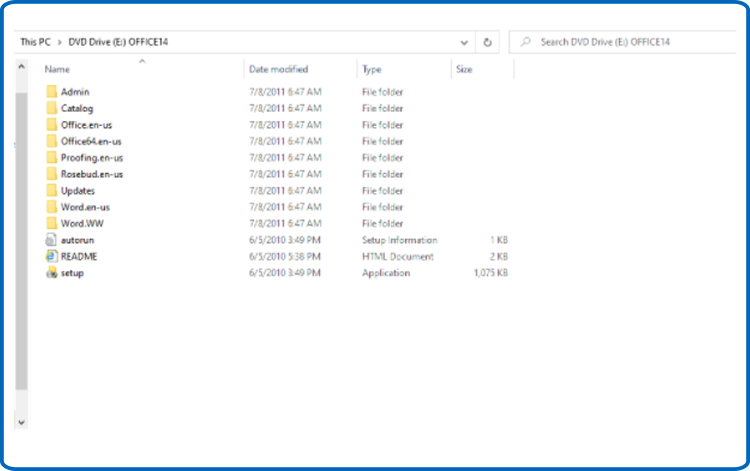750x471 pixels.
Task: Select the Admin folder name
Action: pos(75,92)
